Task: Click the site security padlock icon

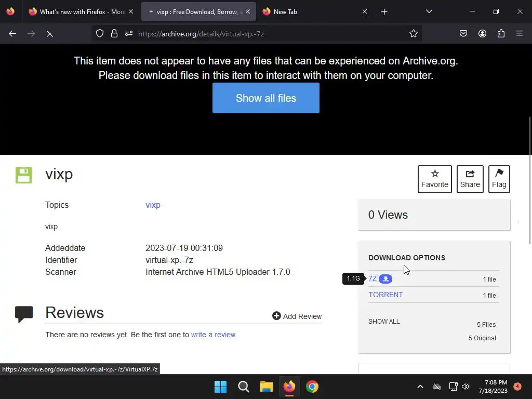Action: point(114,34)
